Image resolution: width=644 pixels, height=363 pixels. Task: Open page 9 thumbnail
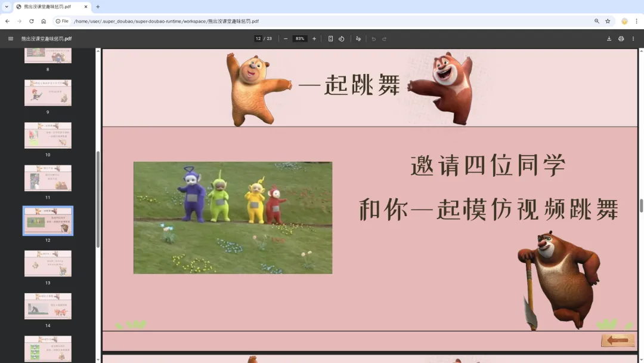click(x=48, y=93)
